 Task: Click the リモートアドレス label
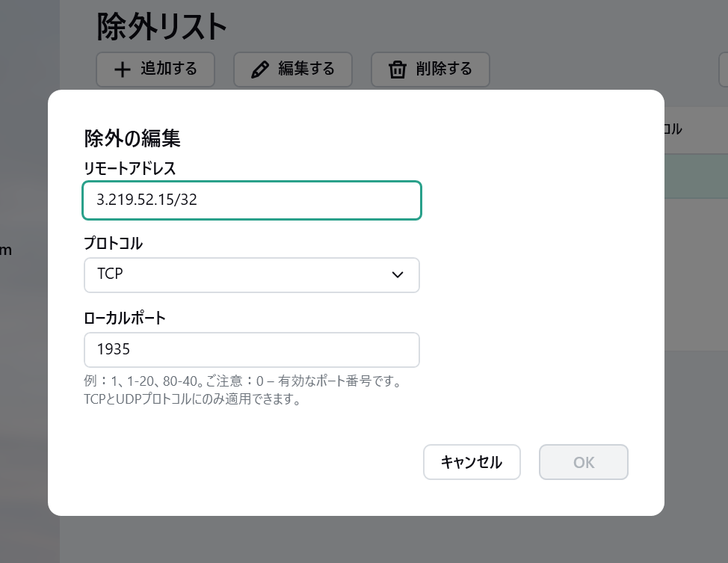coord(130,168)
